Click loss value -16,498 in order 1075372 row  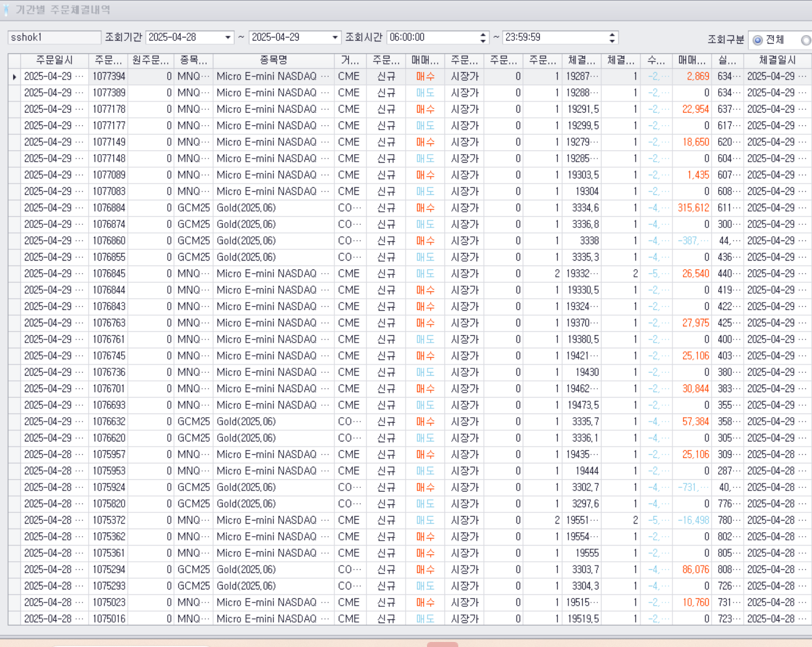[x=694, y=520]
